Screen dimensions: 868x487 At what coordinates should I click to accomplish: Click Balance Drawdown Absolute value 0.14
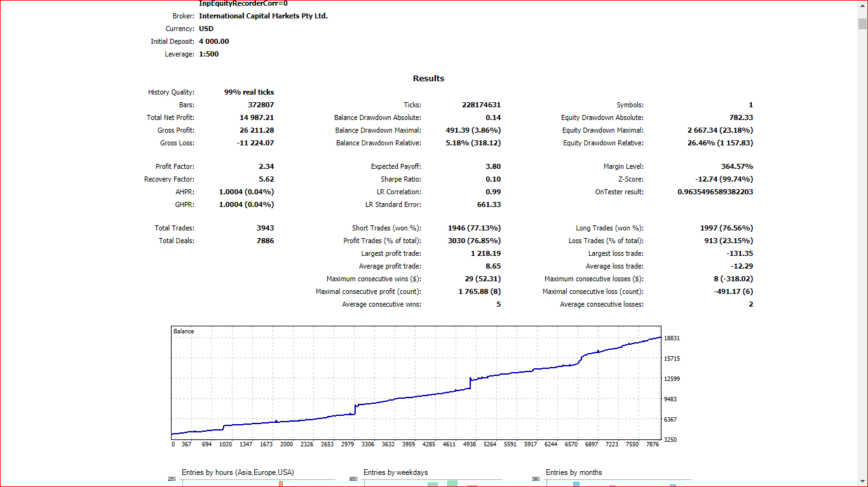[493, 117]
